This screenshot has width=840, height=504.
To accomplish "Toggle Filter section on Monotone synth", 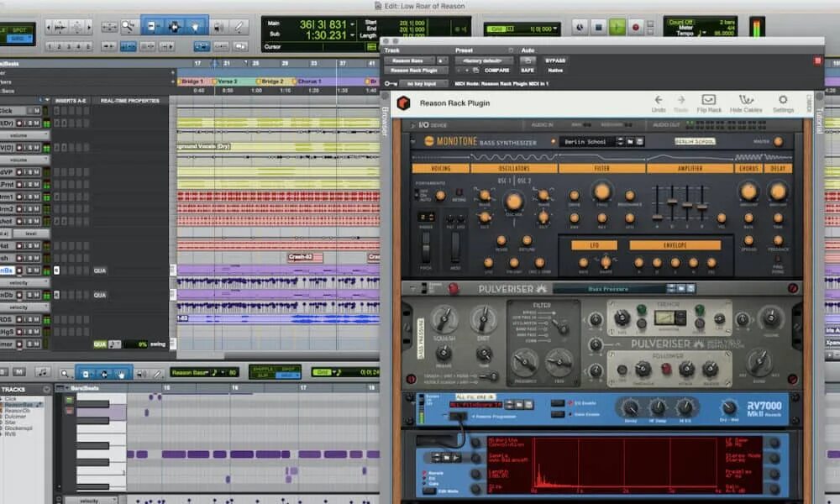I will [x=601, y=168].
